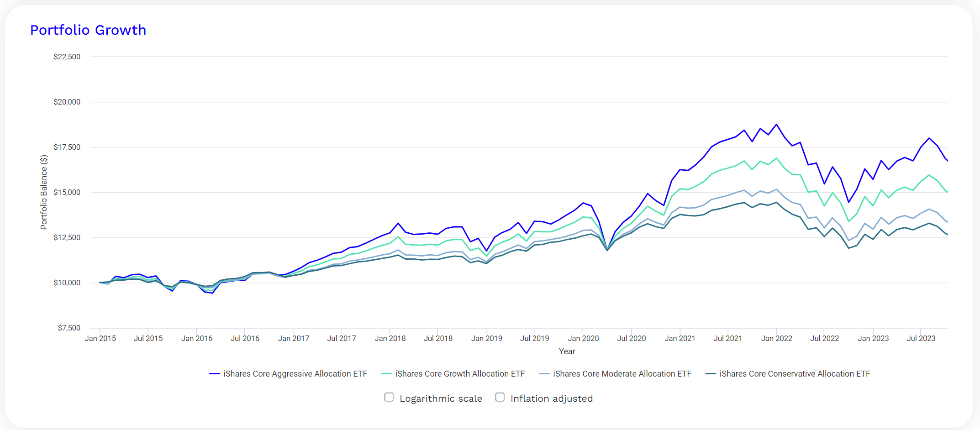Click the teal Growth legend line marker
The height and width of the screenshot is (430, 980).
point(386,373)
